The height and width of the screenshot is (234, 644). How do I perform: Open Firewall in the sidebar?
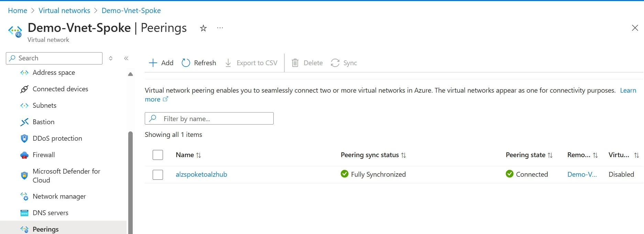[x=44, y=155]
